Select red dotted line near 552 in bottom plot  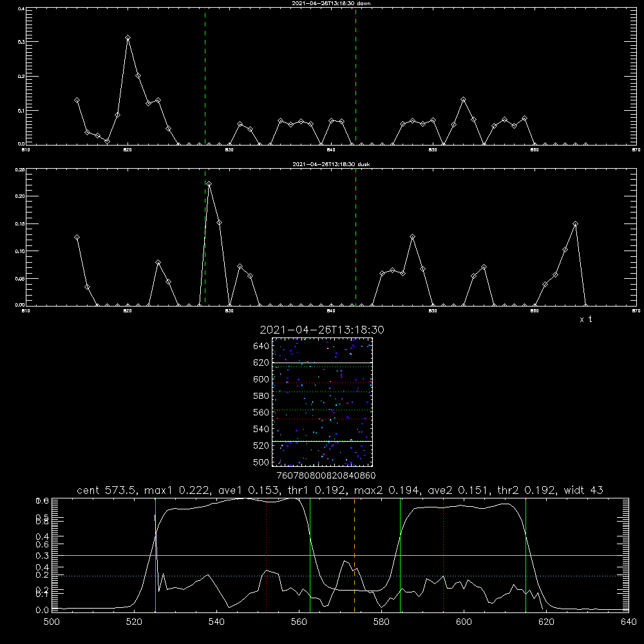pos(267,555)
